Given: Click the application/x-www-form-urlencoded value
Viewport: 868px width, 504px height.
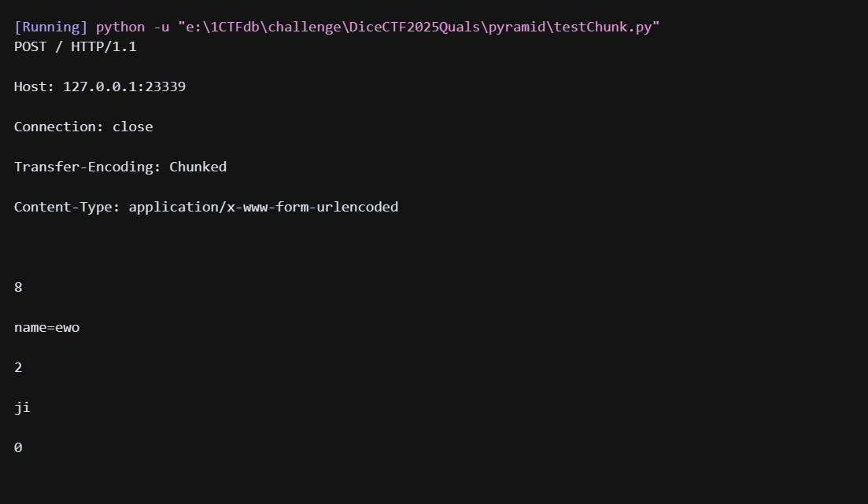Looking at the screenshot, I should [x=264, y=207].
